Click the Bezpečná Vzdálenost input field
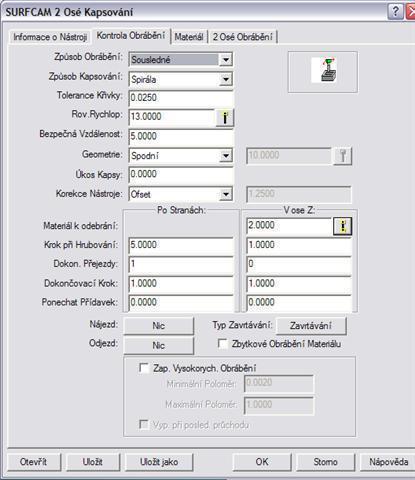 [181, 136]
